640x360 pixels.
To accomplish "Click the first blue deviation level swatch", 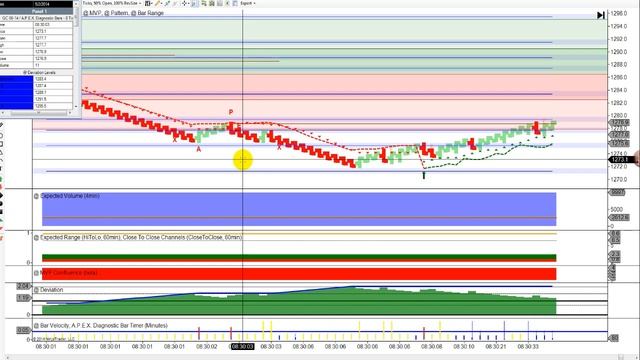I will pos(16,79).
